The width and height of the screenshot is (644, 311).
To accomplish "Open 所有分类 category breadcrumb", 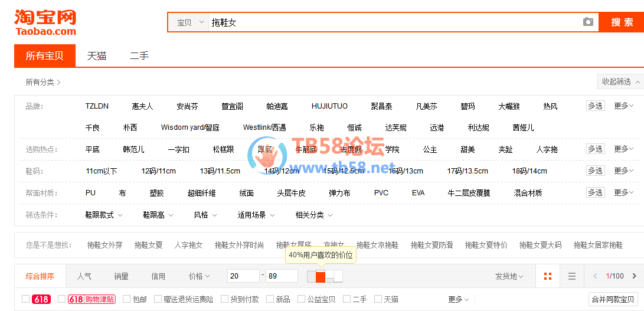I will [x=43, y=82].
